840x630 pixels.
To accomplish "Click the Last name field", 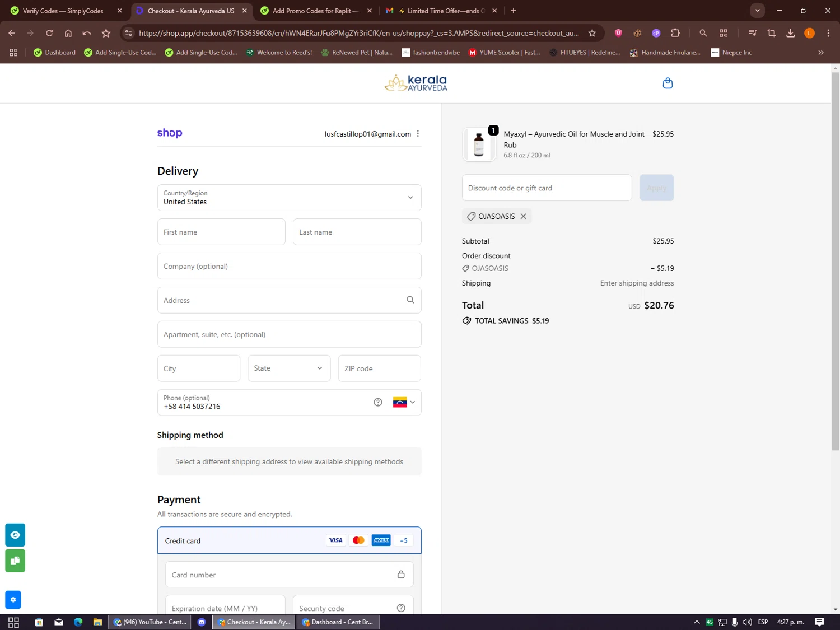I will tap(357, 232).
